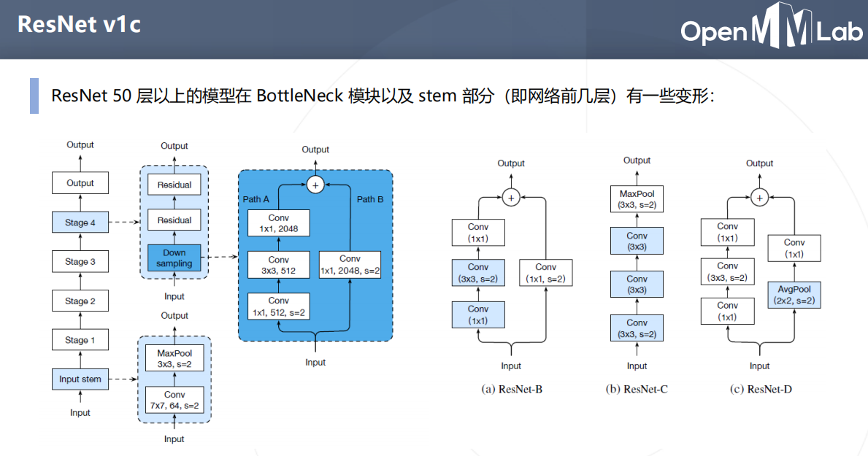Click the (a) ResNet-B caption
This screenshot has width=868, height=456.
point(512,389)
